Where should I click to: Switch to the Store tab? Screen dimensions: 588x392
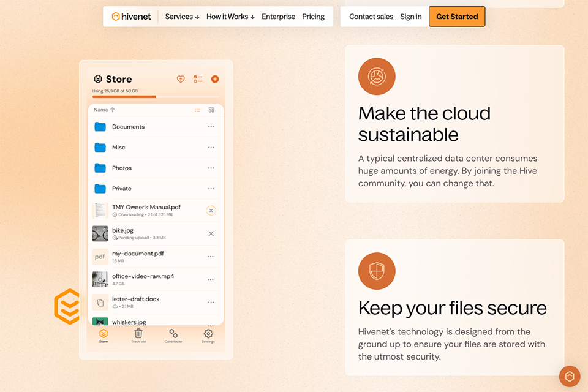(x=104, y=336)
